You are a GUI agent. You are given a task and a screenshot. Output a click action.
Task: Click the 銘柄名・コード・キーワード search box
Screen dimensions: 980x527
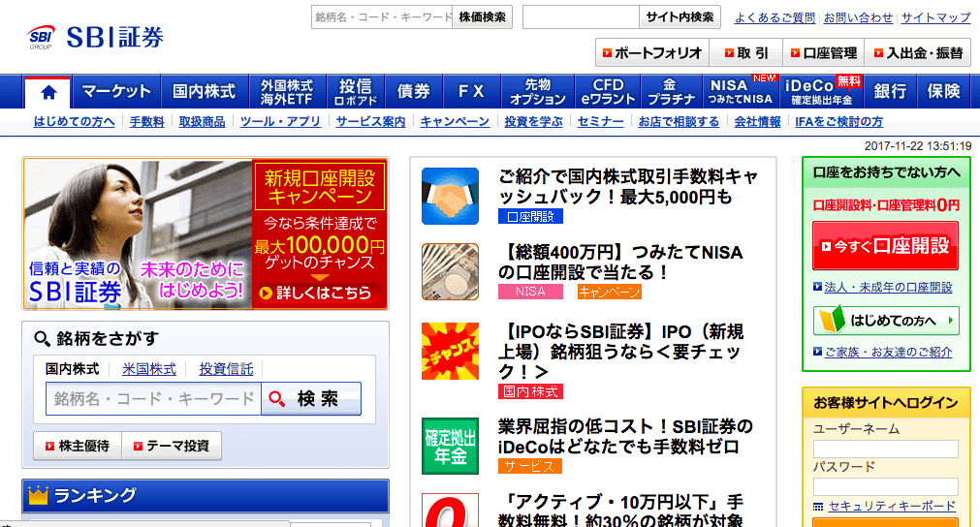[154, 398]
